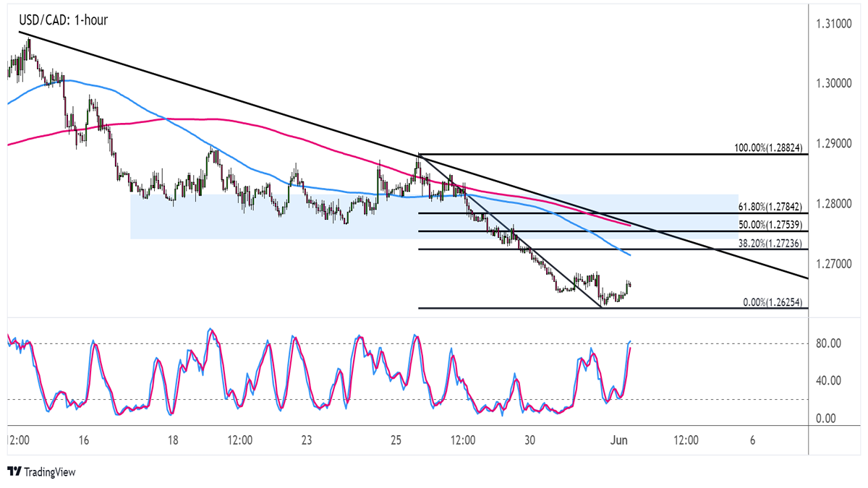Click the 25 date label on time axis
The height and width of the screenshot is (488, 868).
coord(396,440)
